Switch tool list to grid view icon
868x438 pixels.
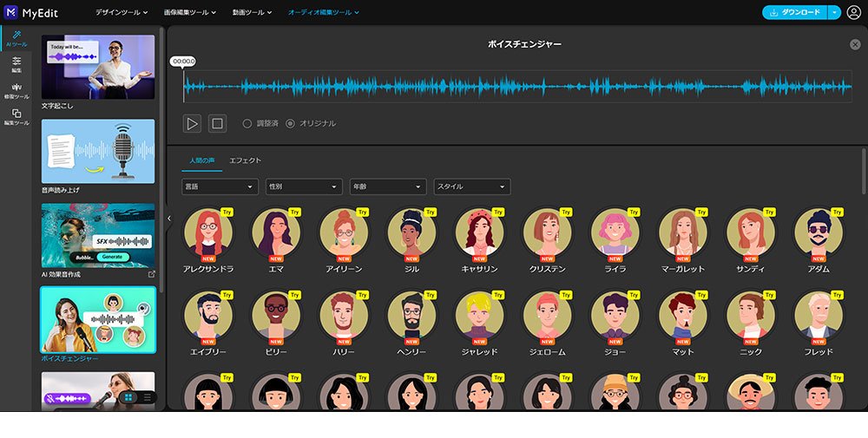point(128,397)
